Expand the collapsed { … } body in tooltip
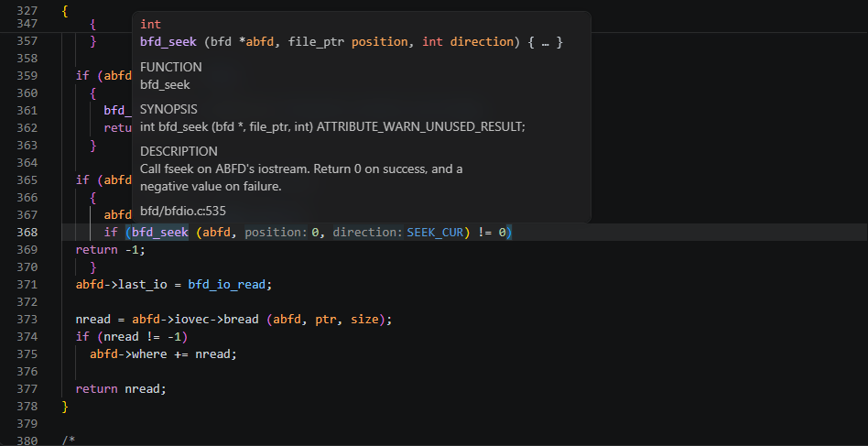This screenshot has height=446, width=868. (x=546, y=41)
